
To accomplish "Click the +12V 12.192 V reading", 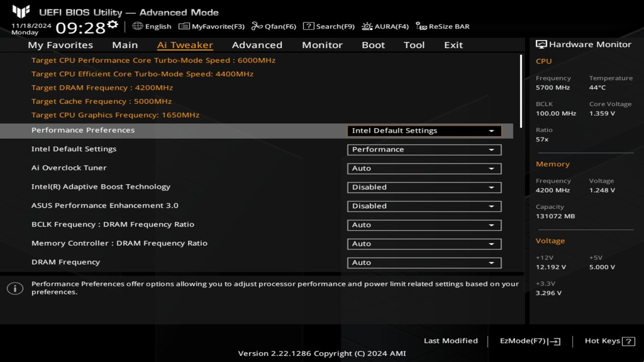I will tap(551, 267).
